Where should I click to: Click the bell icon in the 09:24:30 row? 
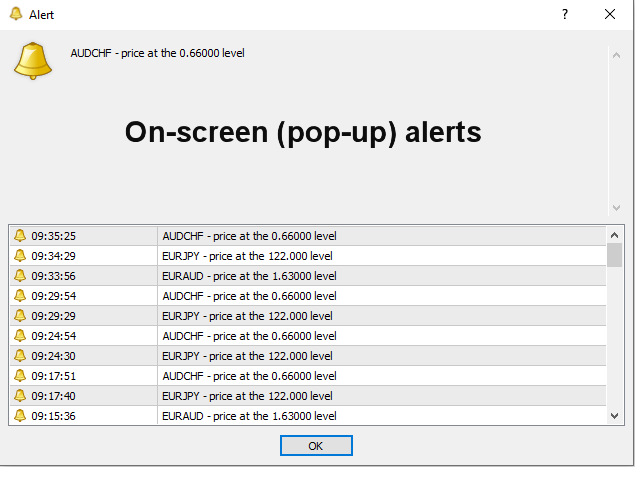coord(20,356)
